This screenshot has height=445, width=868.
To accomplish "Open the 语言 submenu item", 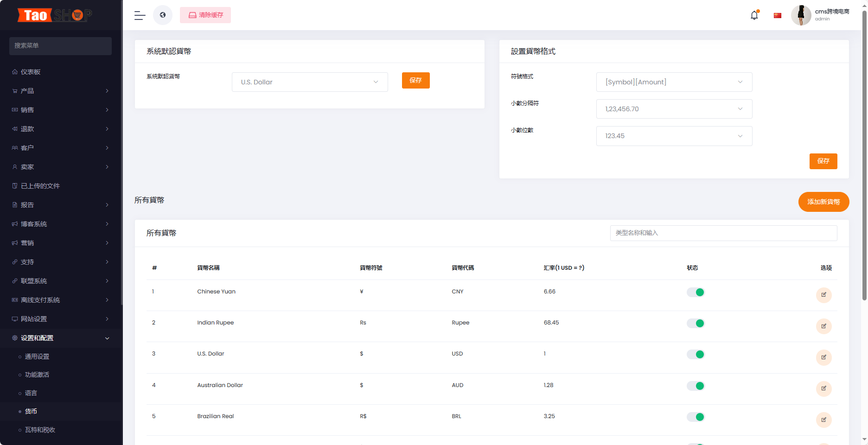I will coord(31,393).
